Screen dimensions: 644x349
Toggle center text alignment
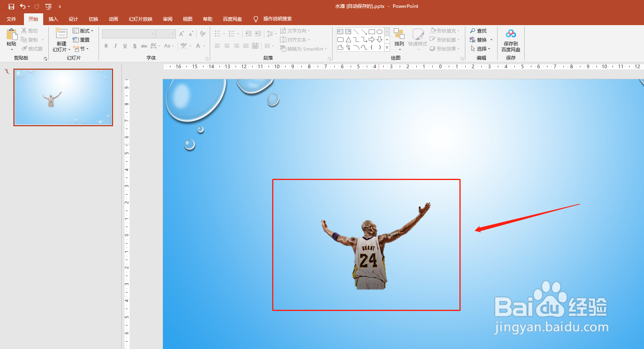coord(227,46)
